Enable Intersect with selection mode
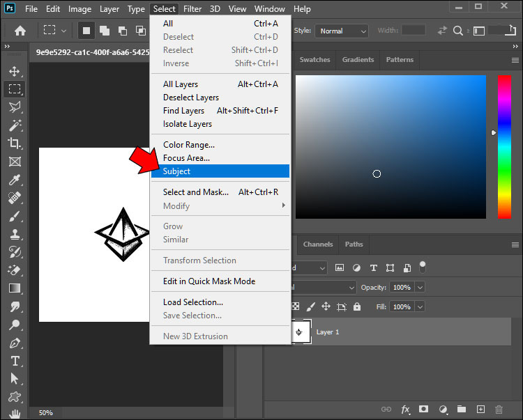The height and width of the screenshot is (420, 523). [x=141, y=31]
